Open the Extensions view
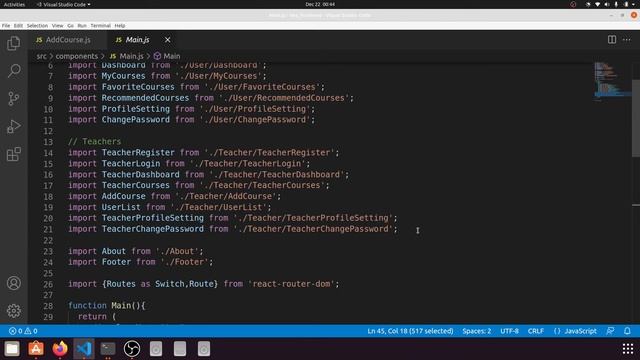Viewport: 640px width, 360px height. (x=13, y=154)
